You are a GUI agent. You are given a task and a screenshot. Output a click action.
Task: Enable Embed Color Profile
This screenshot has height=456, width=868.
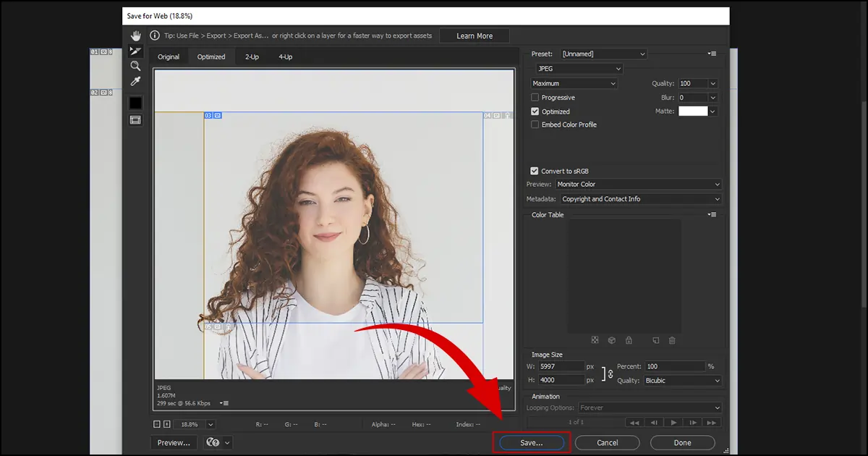(535, 124)
